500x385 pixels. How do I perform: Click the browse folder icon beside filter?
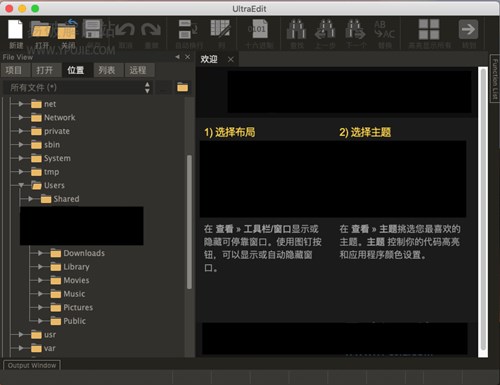[x=182, y=87]
